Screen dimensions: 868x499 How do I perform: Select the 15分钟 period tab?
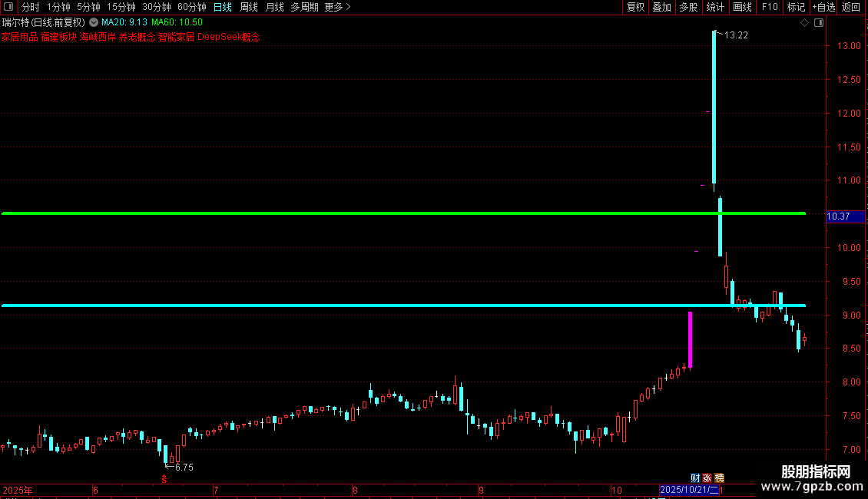pos(121,7)
